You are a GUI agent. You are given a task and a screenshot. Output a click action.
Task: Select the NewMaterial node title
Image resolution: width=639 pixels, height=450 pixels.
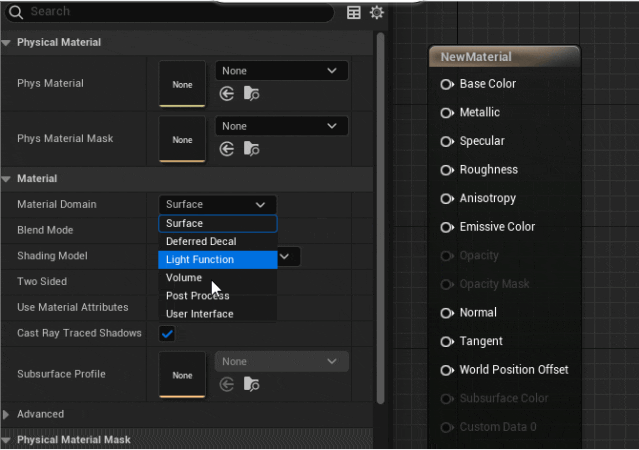coord(476,57)
